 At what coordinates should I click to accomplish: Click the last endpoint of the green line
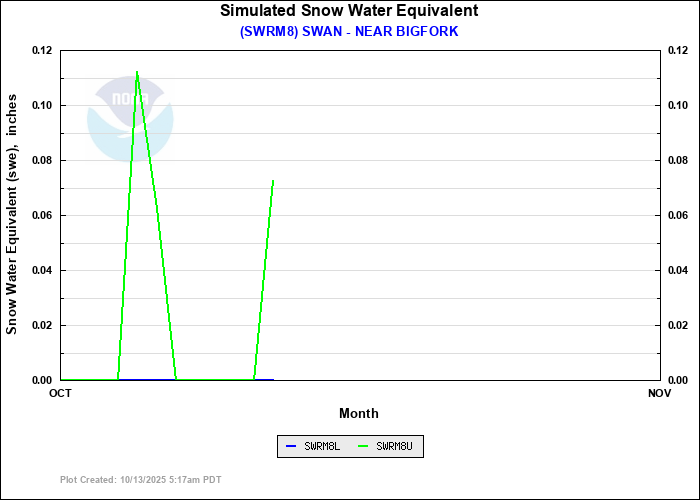[x=273, y=181]
